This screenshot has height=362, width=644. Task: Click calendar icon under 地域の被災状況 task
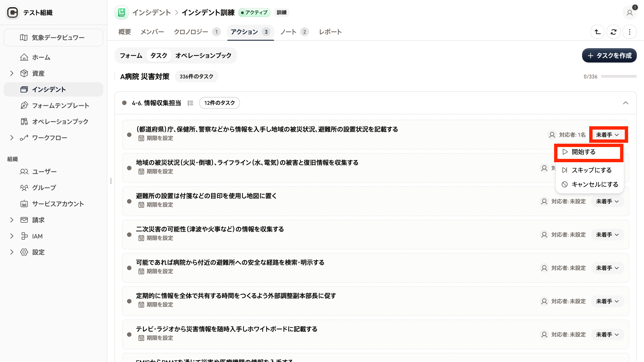pos(141,171)
